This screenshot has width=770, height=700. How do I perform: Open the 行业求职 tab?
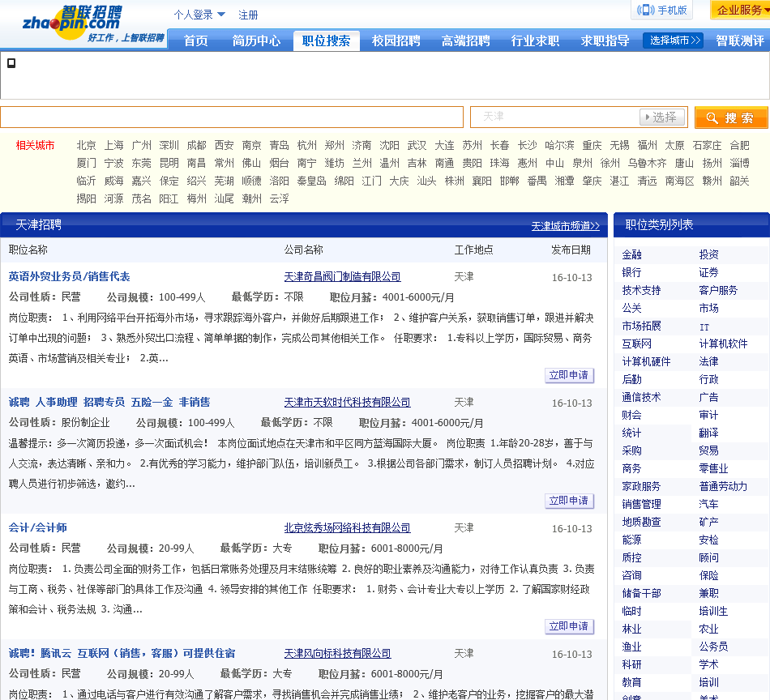(x=535, y=41)
